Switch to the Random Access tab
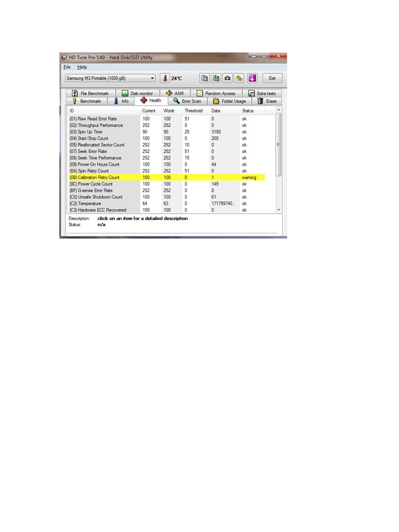 [216, 93]
